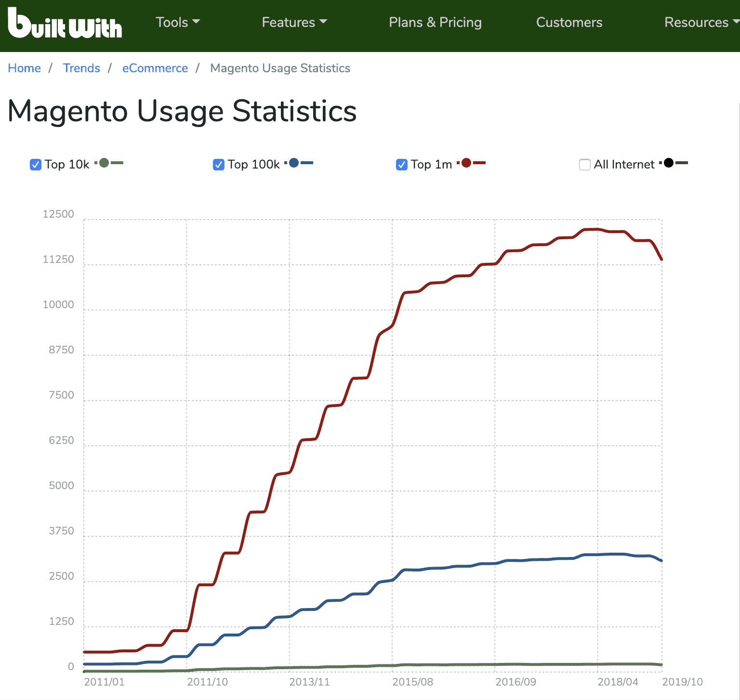Screen dimensions: 740x700
Task: Click the 2015/08 x-axis label
Action: tap(412, 682)
